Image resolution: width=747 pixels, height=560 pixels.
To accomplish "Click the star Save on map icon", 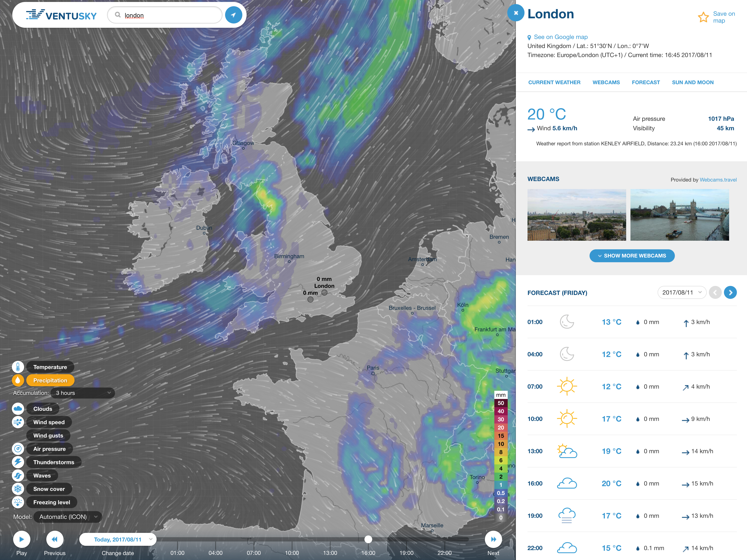I will click(x=703, y=17).
